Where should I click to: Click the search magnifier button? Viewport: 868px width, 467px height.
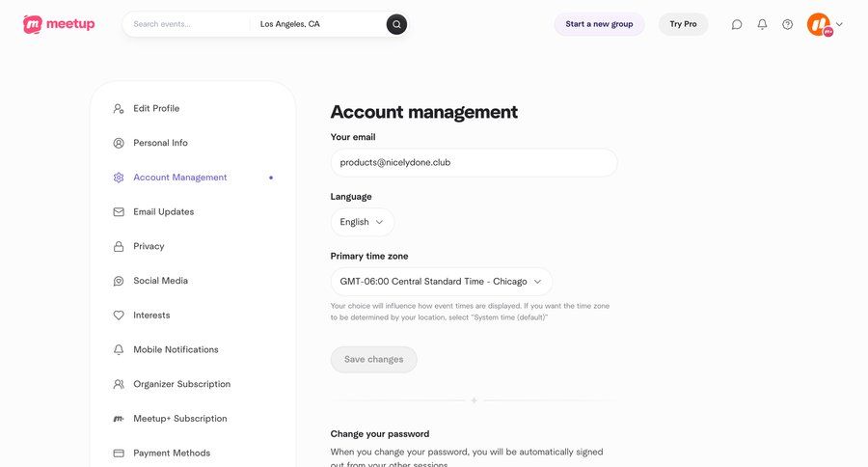coord(396,24)
